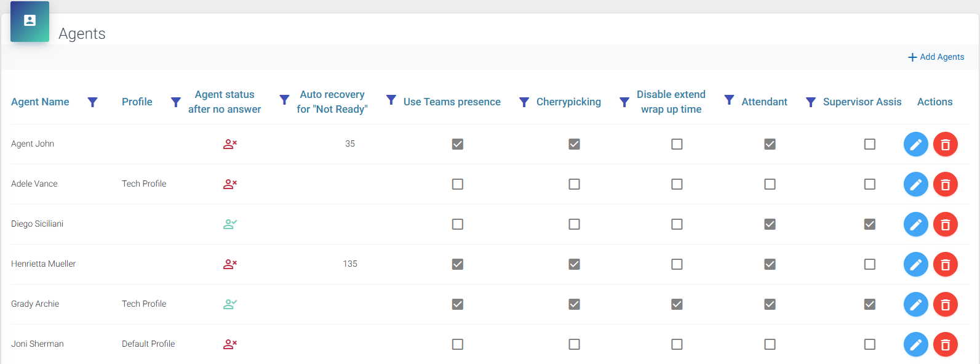Click the Add Agents link
Image resolution: width=980 pixels, height=364 pixels.
pyautogui.click(x=936, y=57)
